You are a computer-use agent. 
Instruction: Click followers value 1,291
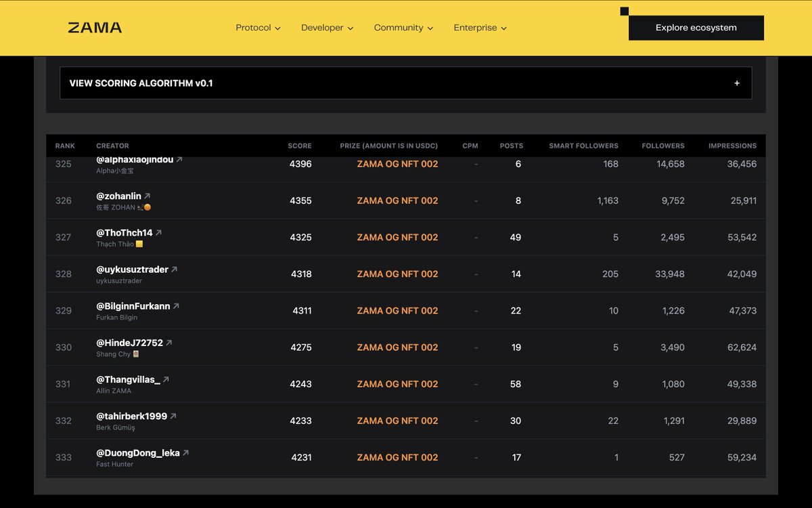point(674,421)
